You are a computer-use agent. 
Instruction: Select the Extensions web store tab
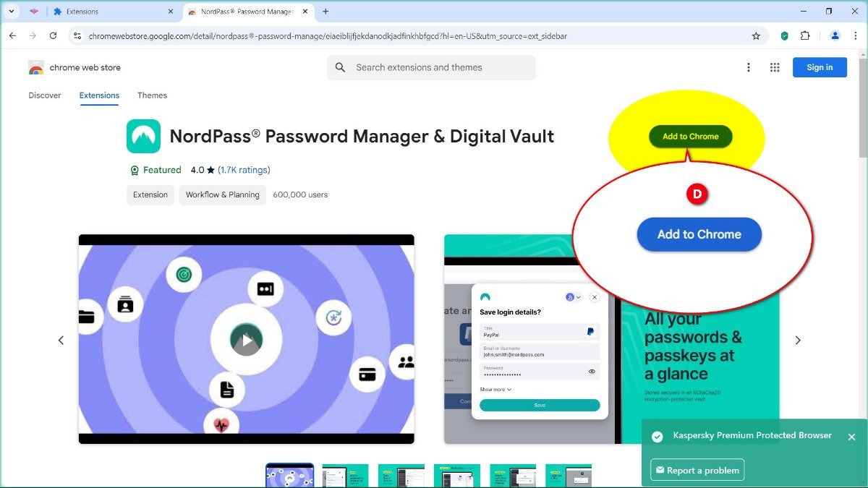pyautogui.click(x=99, y=95)
